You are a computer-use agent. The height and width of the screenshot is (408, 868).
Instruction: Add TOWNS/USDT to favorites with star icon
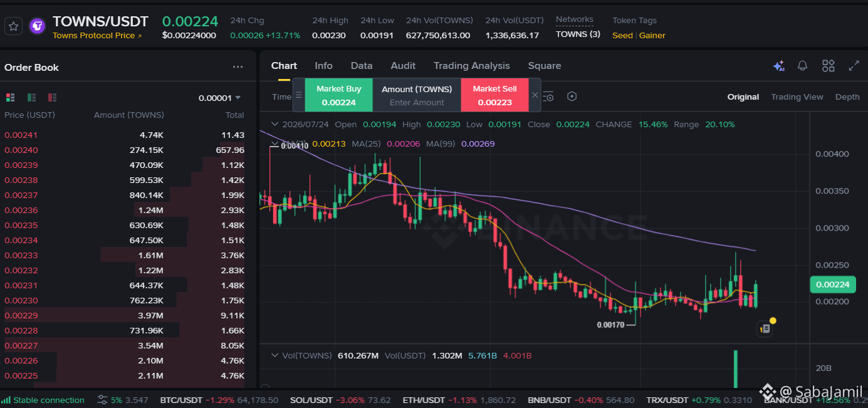tap(14, 26)
